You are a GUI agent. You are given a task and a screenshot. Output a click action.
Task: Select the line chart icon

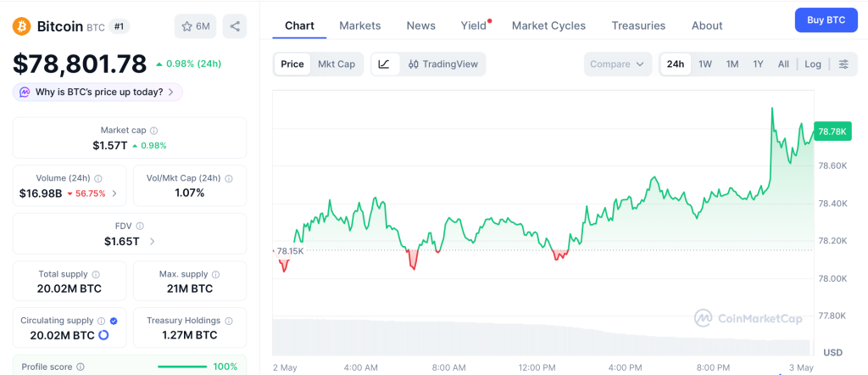[x=384, y=64]
